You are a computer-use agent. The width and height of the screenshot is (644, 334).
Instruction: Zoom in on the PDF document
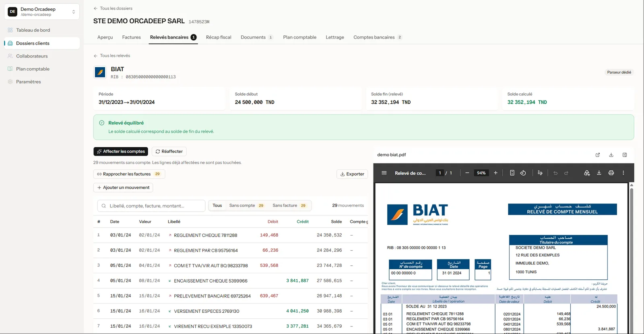pos(495,173)
